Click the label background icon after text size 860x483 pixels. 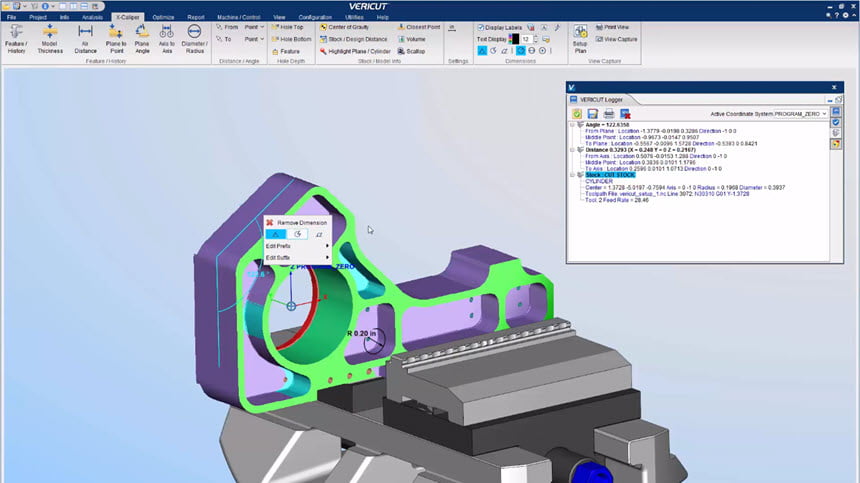546,39
